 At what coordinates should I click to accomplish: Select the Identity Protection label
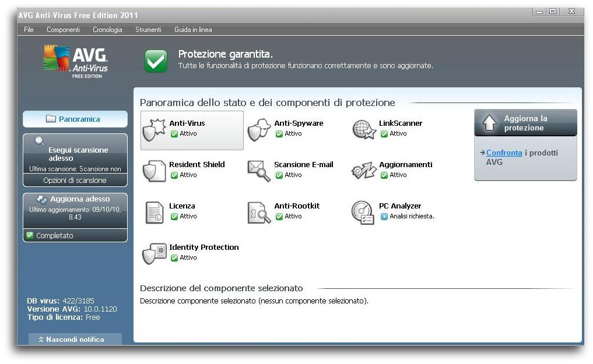(204, 247)
